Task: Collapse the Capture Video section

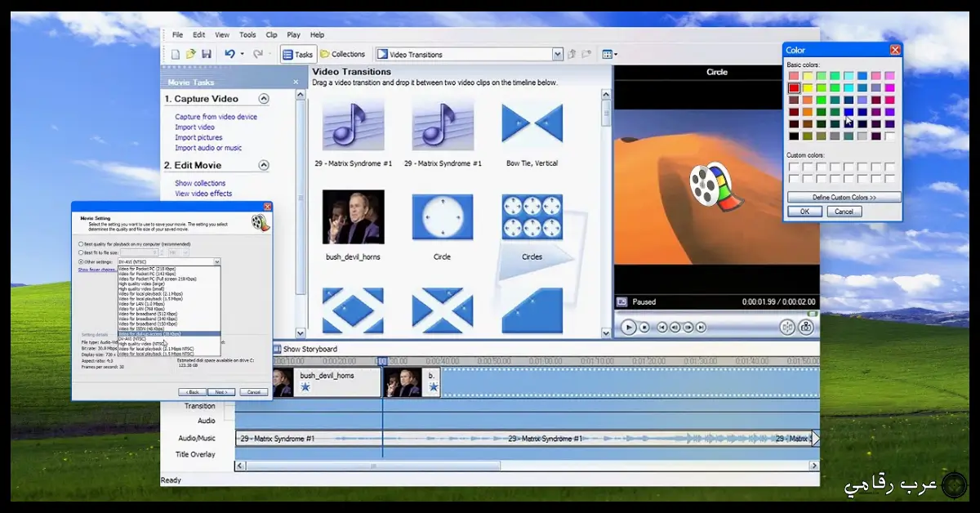Action: [263, 98]
